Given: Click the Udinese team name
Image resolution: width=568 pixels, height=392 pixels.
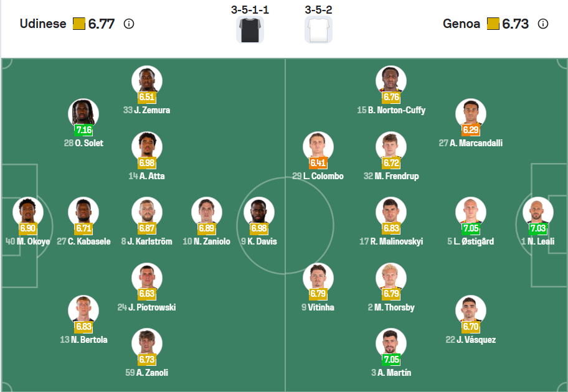Looking at the screenshot, I should click(x=43, y=24).
